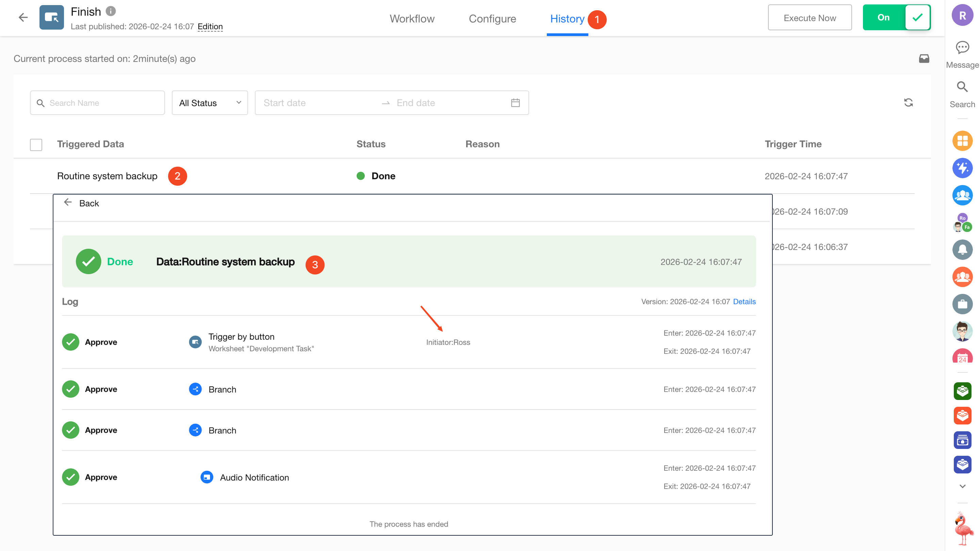Open the version Details link
The width and height of the screenshot is (980, 551).
[x=744, y=302]
